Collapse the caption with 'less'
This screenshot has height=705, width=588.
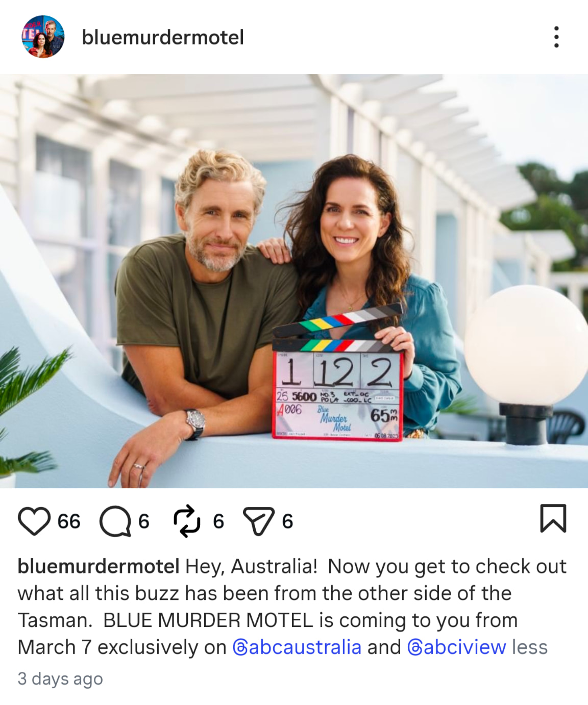coord(530,647)
